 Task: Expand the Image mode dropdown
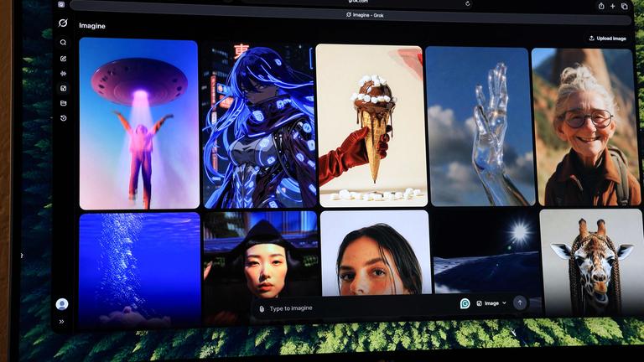pyautogui.click(x=491, y=303)
